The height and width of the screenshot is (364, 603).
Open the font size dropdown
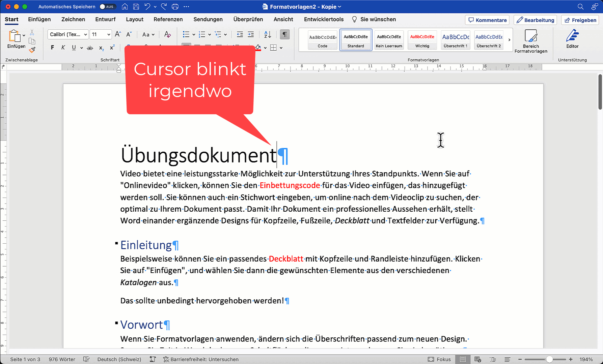[x=109, y=34]
